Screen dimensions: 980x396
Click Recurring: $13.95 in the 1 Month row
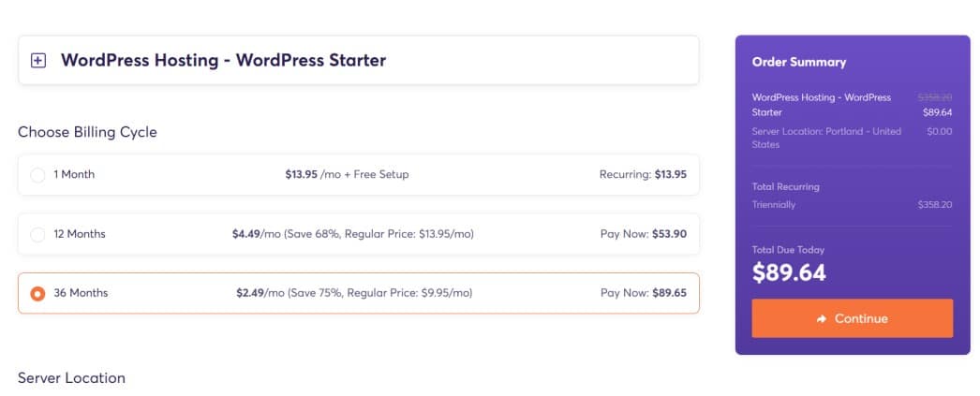pyautogui.click(x=643, y=175)
